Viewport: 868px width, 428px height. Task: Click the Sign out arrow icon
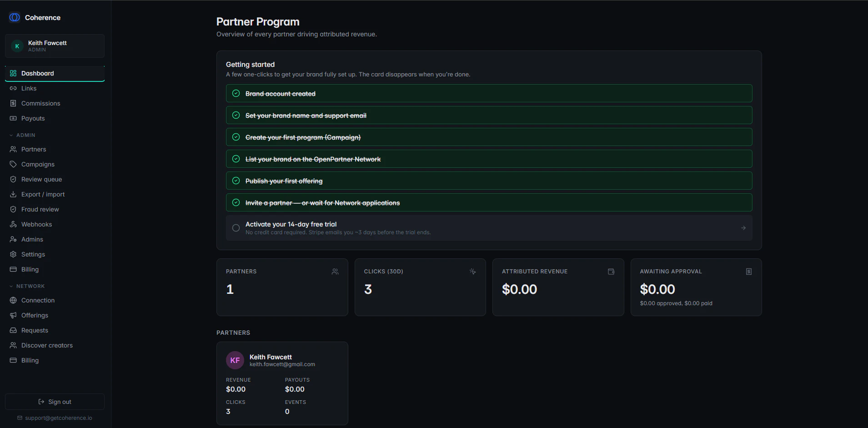tap(41, 402)
